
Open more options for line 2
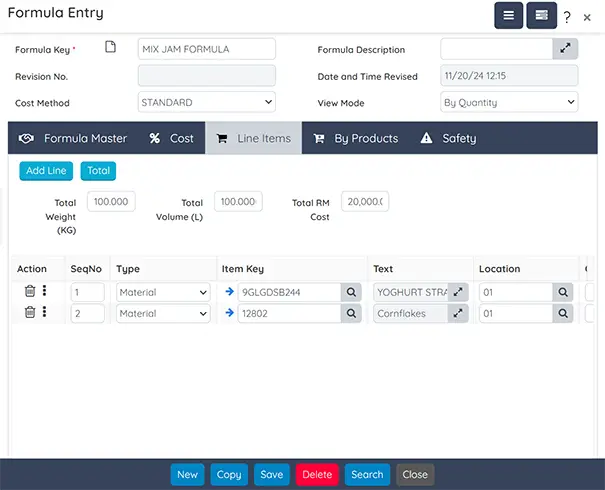pyautogui.click(x=45, y=313)
